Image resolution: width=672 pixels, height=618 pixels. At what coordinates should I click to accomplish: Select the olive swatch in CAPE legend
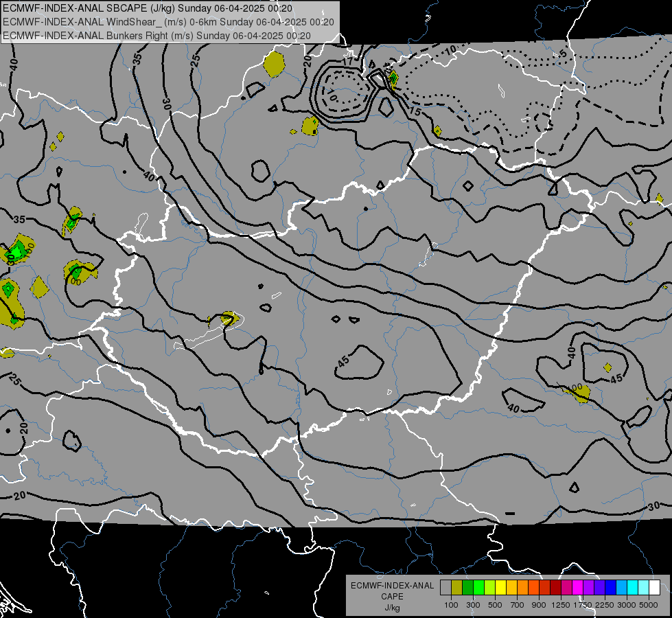[457, 588]
